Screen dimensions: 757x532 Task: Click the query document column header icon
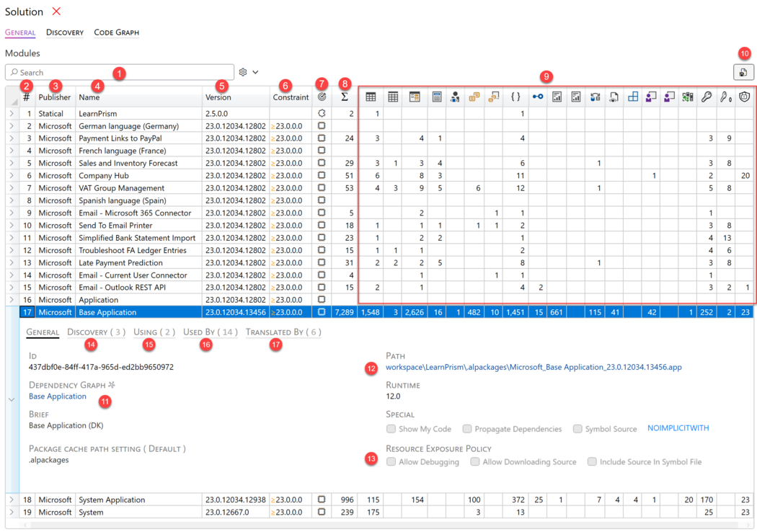click(x=614, y=97)
